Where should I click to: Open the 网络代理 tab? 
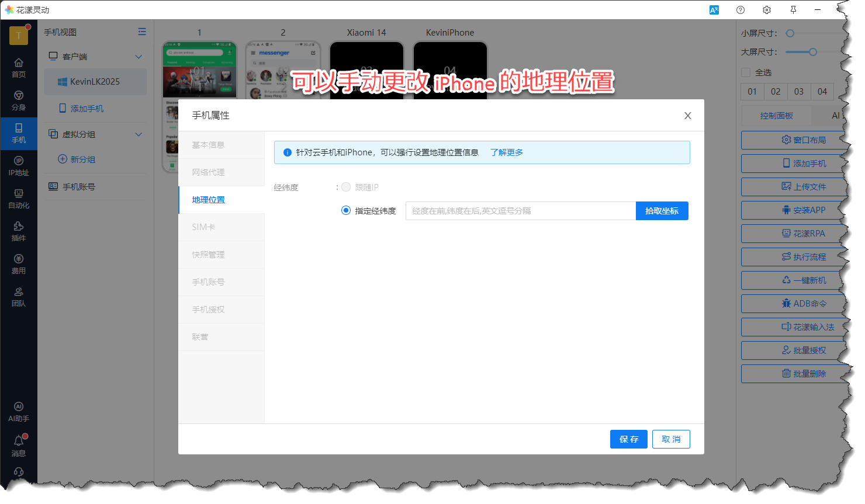[222, 172]
